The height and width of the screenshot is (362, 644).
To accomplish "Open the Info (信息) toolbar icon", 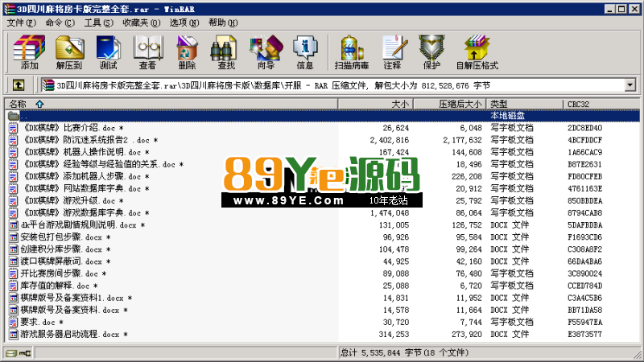I will click(x=305, y=52).
